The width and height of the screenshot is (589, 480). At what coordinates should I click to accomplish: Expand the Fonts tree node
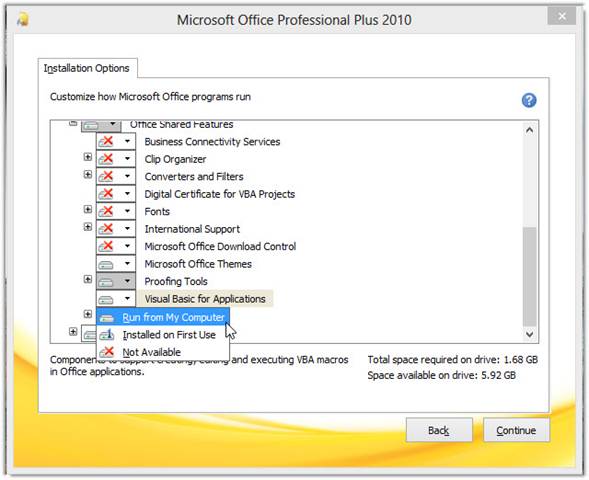click(88, 209)
